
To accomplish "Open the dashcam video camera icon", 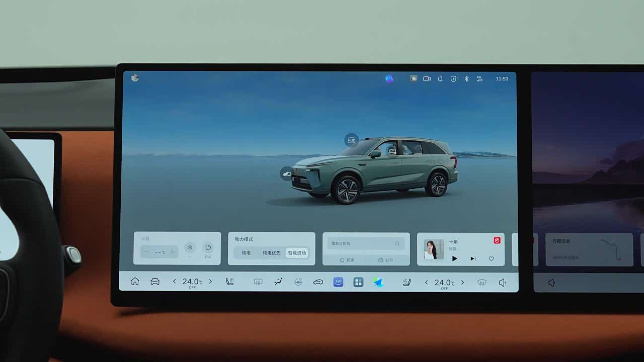I will (427, 78).
